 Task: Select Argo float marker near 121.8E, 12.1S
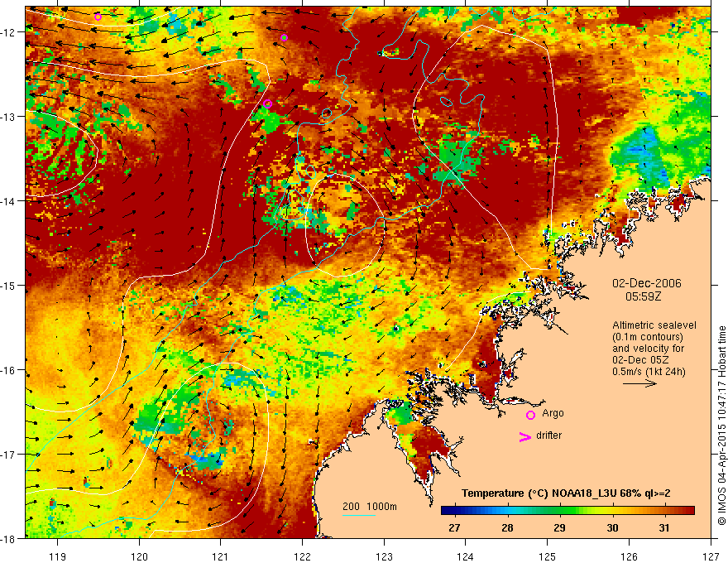pos(284,37)
